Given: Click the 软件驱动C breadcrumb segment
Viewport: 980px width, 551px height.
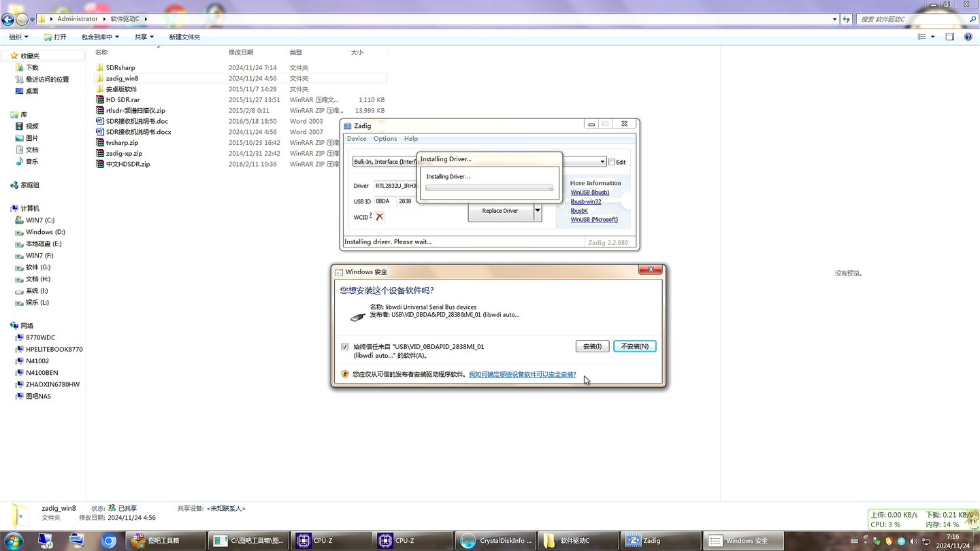Looking at the screenshot, I should coord(125,19).
